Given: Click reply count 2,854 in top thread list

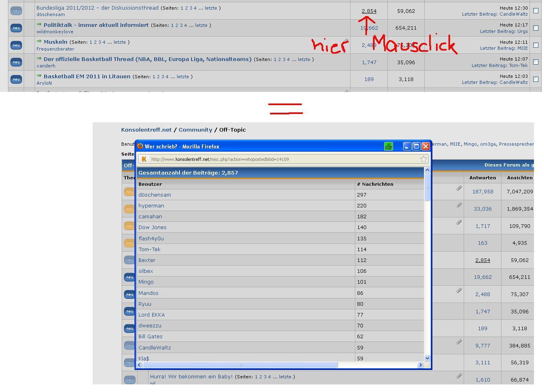Looking at the screenshot, I should tap(369, 11).
